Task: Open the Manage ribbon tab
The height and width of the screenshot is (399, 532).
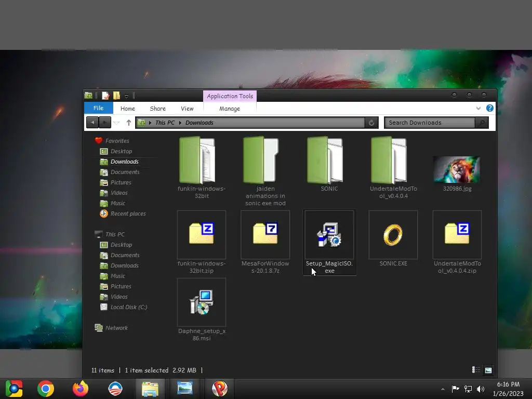Action: (x=230, y=109)
